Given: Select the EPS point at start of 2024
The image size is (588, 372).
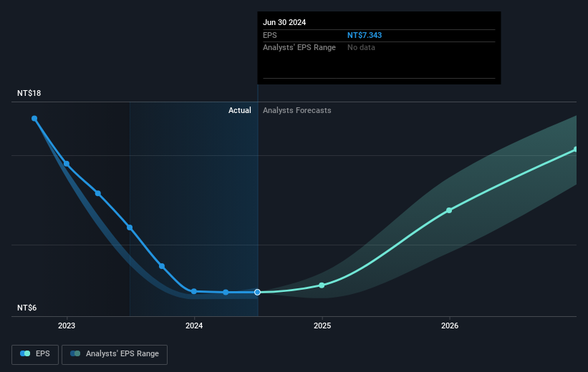Looking at the screenshot, I should 194,291.
